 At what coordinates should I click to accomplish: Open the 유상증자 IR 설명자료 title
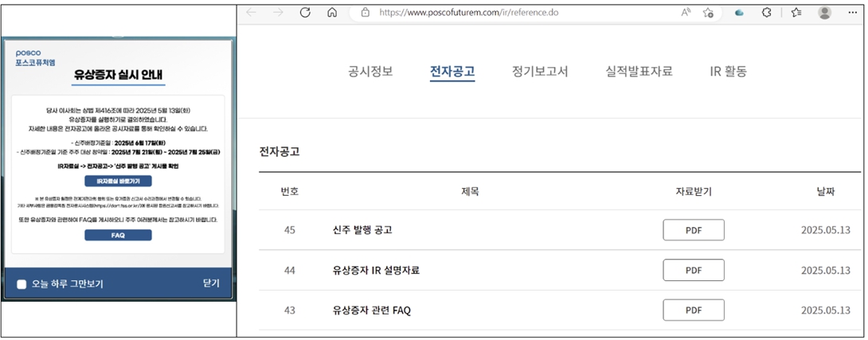pyautogui.click(x=376, y=270)
